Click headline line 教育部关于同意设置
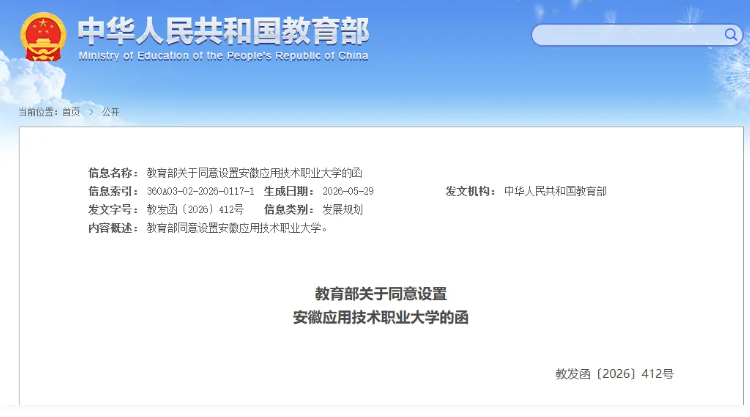 click(x=381, y=294)
